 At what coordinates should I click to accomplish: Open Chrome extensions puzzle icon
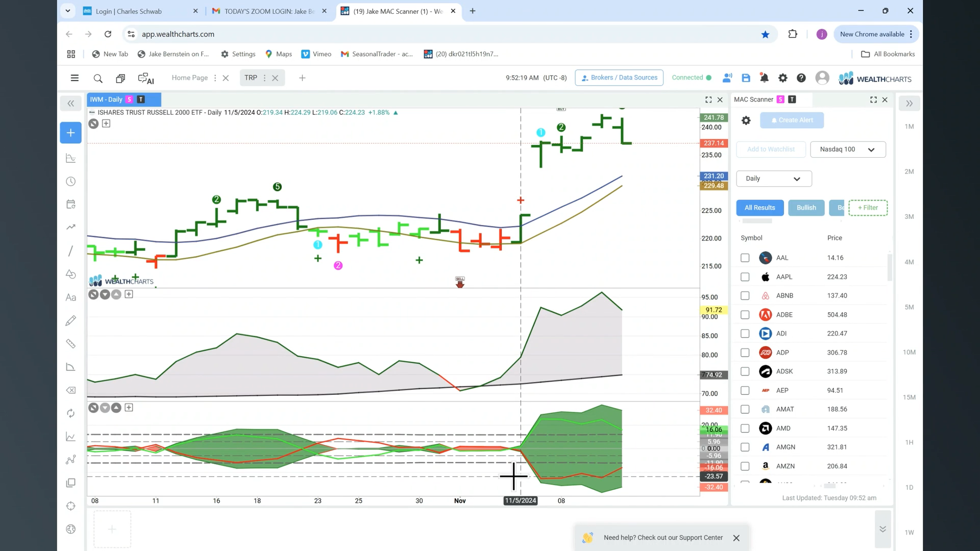pyautogui.click(x=793, y=34)
